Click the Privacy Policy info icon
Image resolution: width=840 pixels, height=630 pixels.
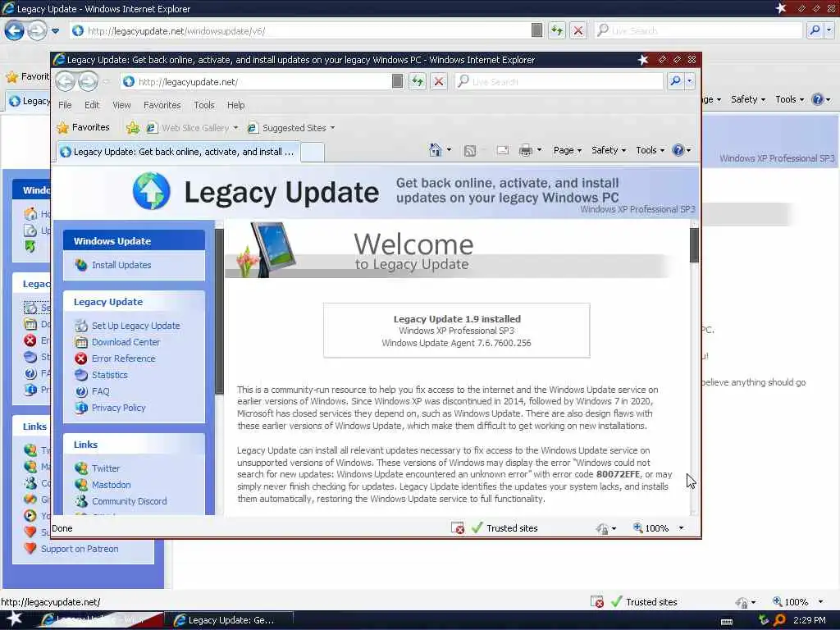(x=81, y=408)
